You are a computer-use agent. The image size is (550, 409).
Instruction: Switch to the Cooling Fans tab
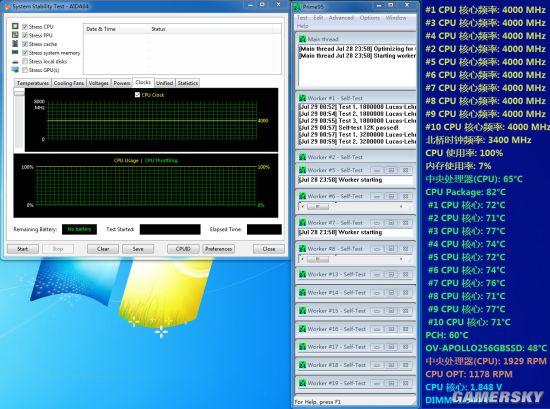[x=69, y=83]
